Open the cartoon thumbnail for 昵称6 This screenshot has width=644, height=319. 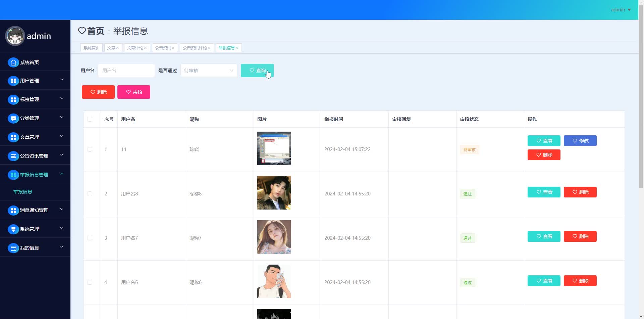[x=274, y=281]
